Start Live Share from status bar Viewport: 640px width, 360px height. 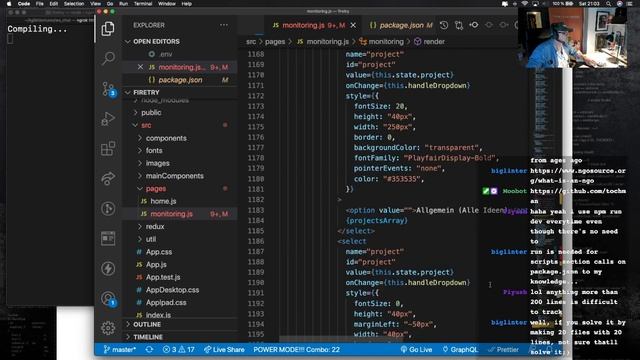point(224,349)
